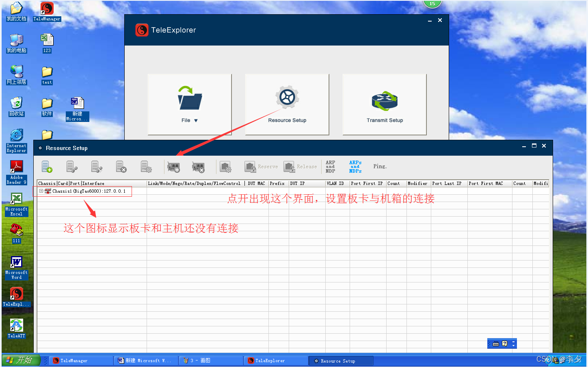Select the Microsoft Word desktop shortcut
The height and width of the screenshot is (367, 588).
tap(17, 267)
